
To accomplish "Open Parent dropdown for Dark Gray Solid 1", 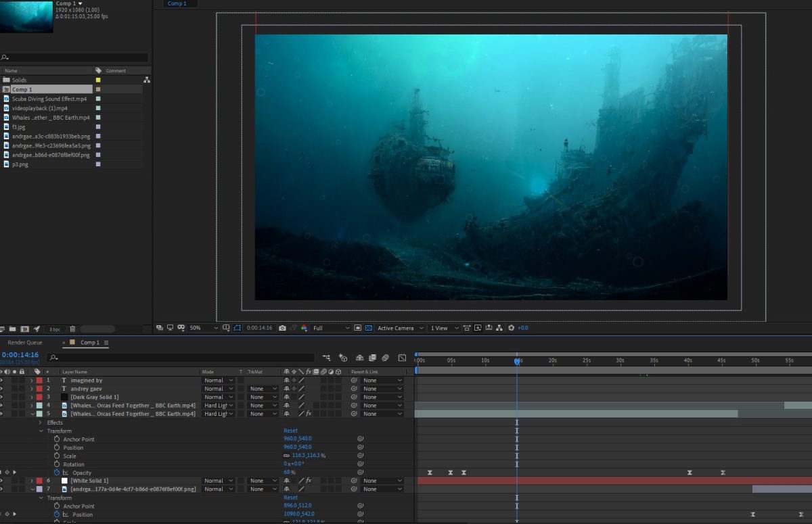I will [x=383, y=397].
